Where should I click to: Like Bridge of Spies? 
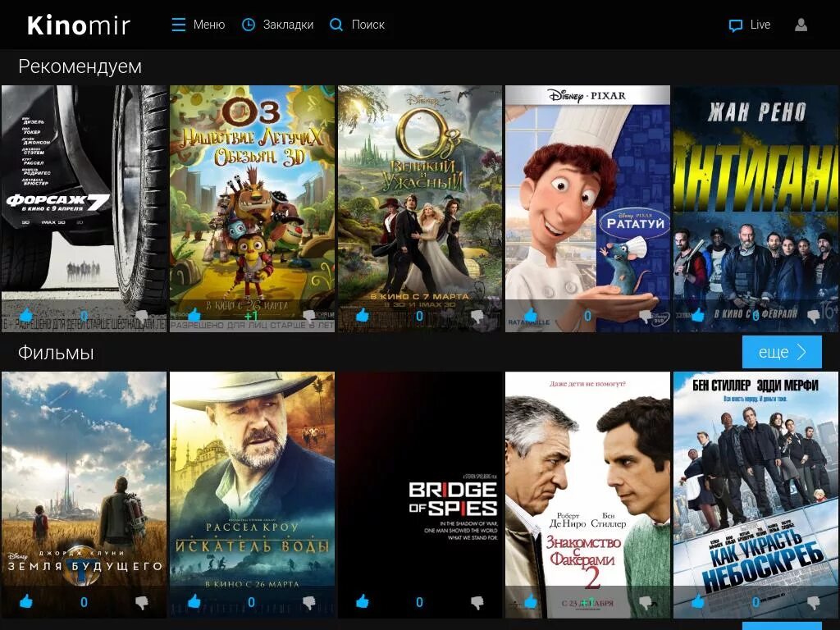click(x=362, y=601)
